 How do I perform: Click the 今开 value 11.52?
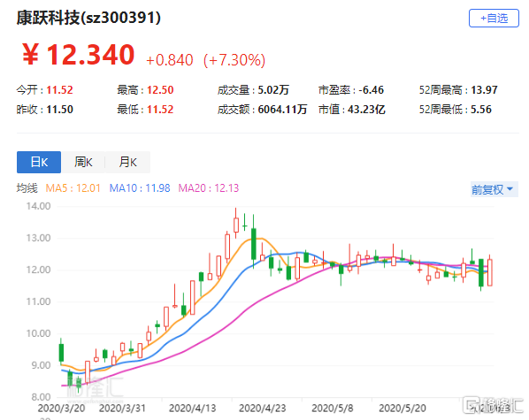[x=59, y=90]
